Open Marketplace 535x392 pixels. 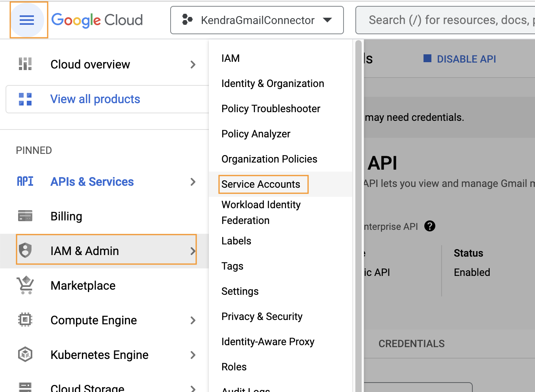pyautogui.click(x=83, y=286)
